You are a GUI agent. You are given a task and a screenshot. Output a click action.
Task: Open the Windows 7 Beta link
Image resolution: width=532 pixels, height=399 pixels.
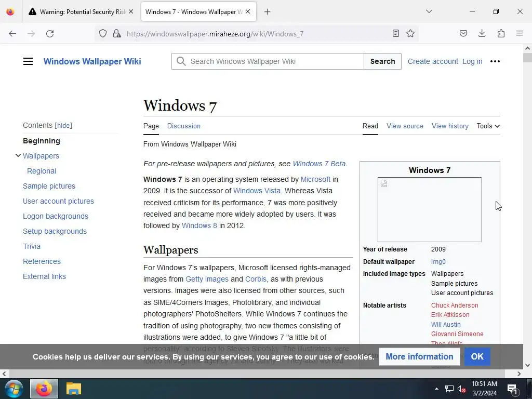[319, 164]
